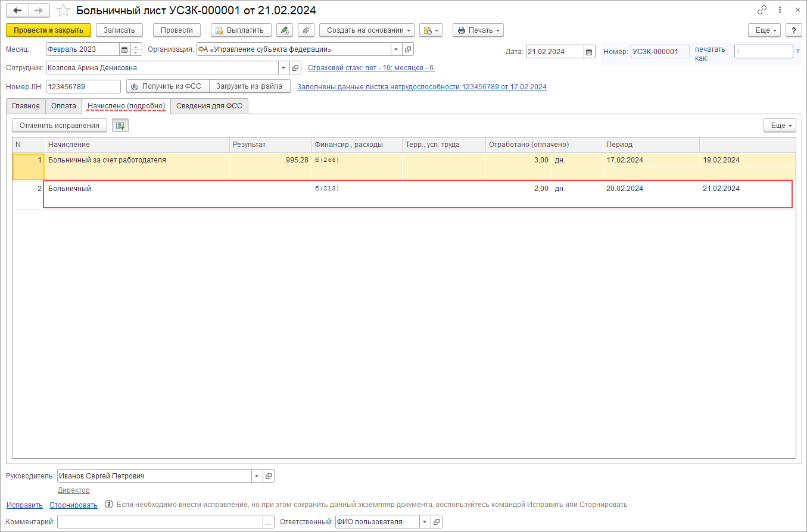
Task: Expand the Организация dropdown arrow
Action: [x=397, y=49]
